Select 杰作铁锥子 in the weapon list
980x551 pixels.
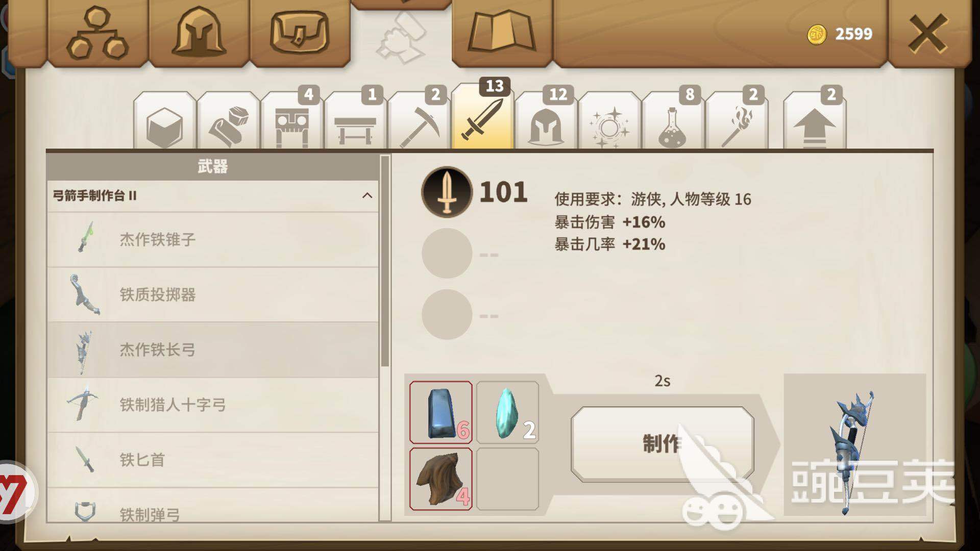click(213, 240)
